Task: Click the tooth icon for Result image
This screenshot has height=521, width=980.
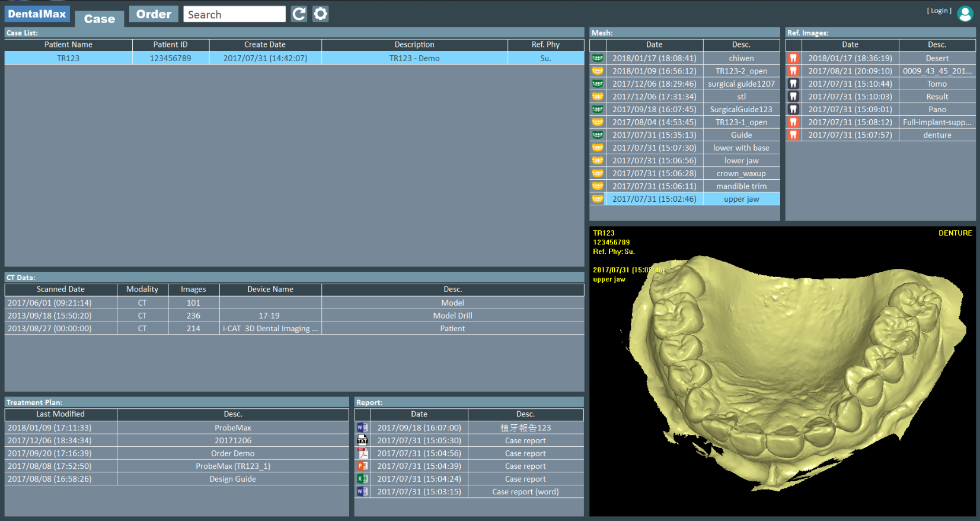Action: (x=793, y=97)
